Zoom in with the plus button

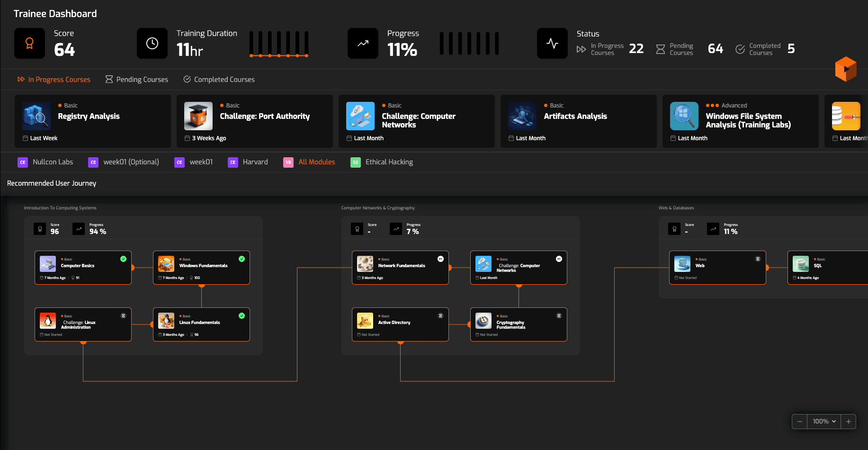848,422
